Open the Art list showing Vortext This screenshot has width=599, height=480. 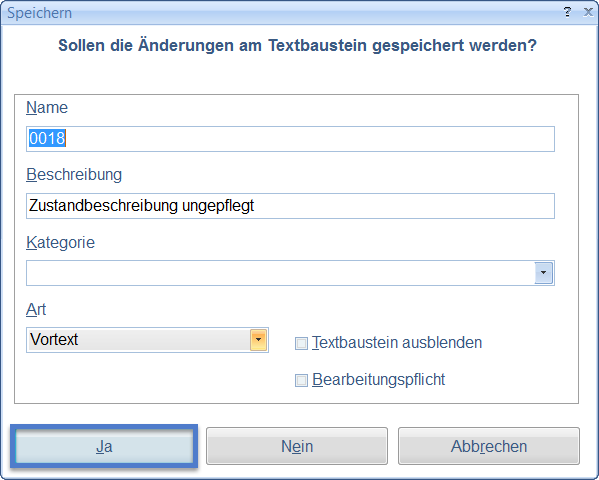147,339
